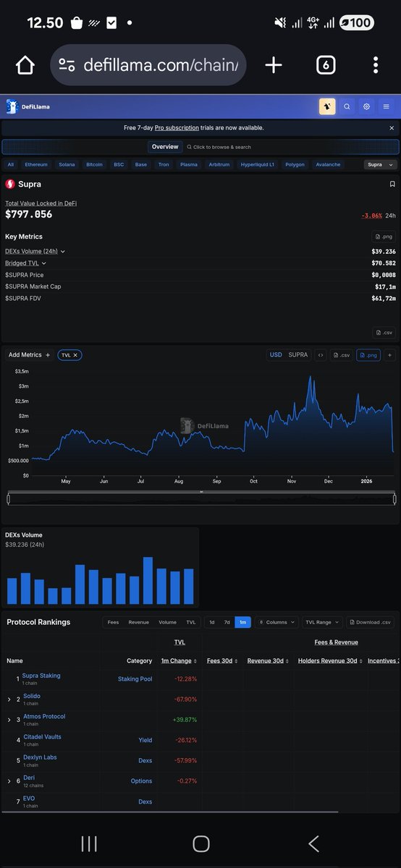The height and width of the screenshot is (868, 401).
Task: Sort by Revenue 30d column
Action: point(267,660)
